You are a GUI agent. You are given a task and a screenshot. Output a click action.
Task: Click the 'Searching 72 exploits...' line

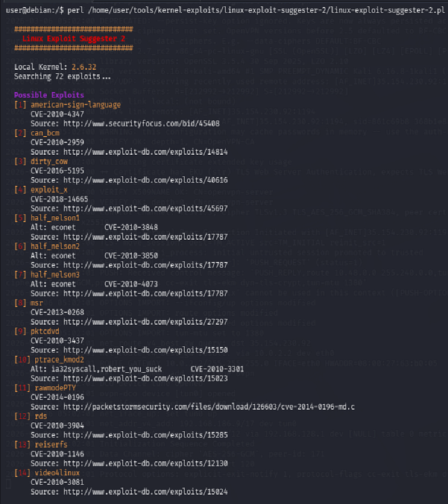tap(62, 77)
